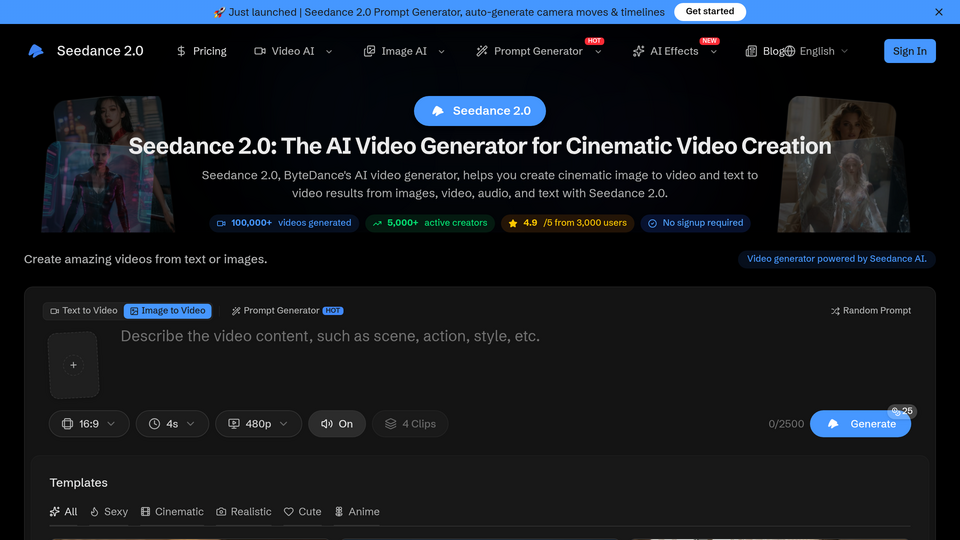Open the Prompt Generator nav menu
Image resolution: width=960 pixels, height=540 pixels.
tap(539, 51)
